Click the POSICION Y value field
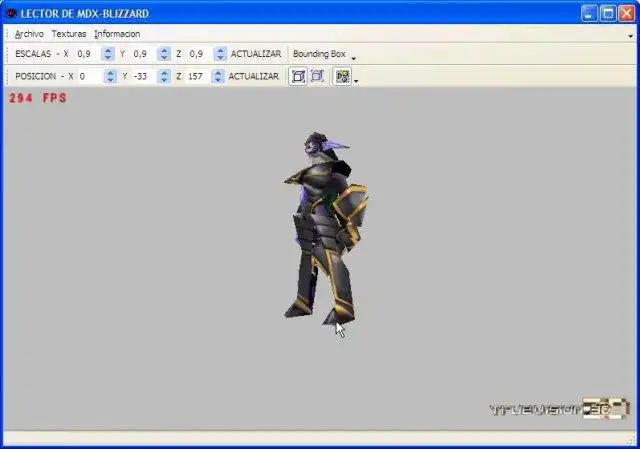The width and height of the screenshot is (640, 449). (x=144, y=76)
